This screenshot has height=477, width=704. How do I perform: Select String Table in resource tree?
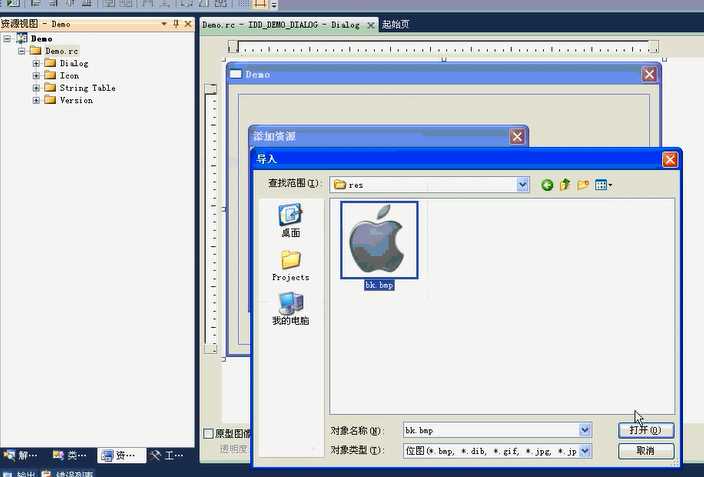(88, 88)
